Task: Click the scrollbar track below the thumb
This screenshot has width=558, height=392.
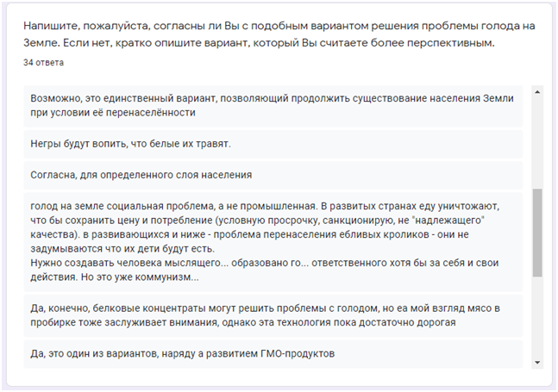Action: 537,319
